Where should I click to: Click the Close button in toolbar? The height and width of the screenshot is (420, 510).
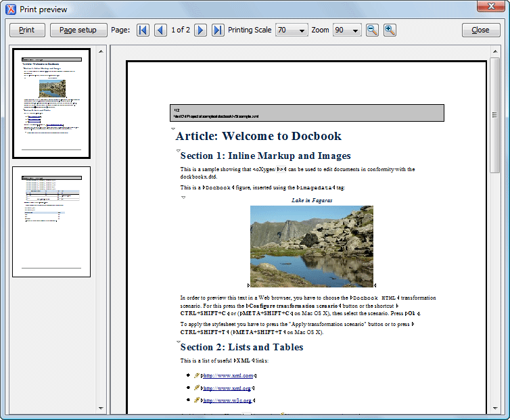click(480, 30)
